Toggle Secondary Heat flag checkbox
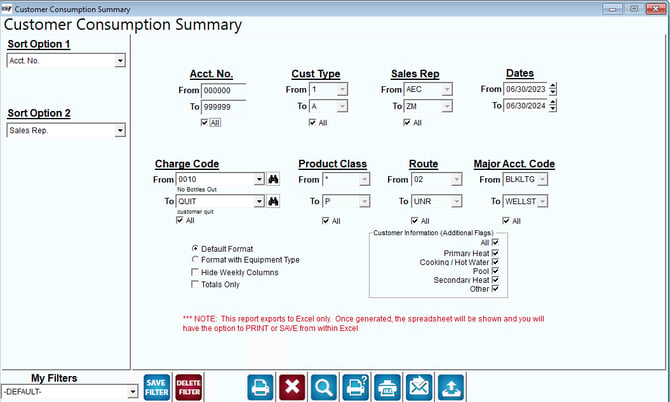 coord(495,280)
